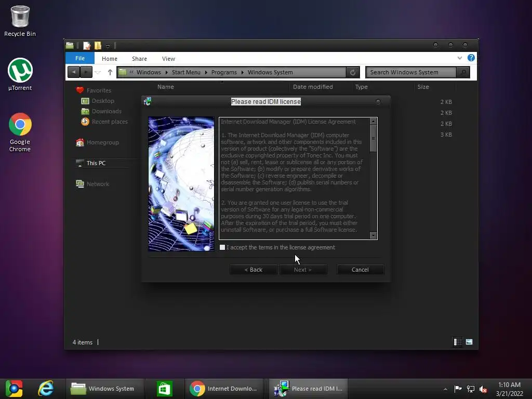Click Programs in the address breadcrumb
The image size is (532, 399).
click(224, 72)
